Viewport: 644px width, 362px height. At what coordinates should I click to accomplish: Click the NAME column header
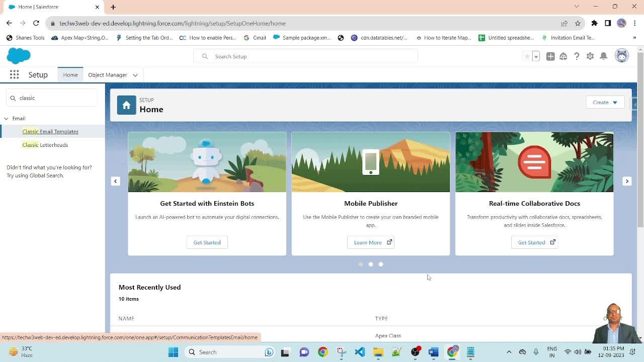[126, 318]
